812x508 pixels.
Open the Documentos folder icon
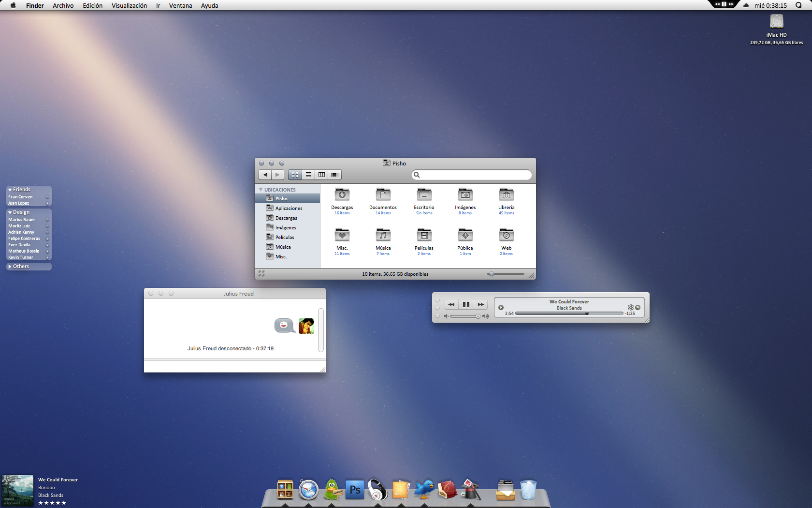(383, 194)
